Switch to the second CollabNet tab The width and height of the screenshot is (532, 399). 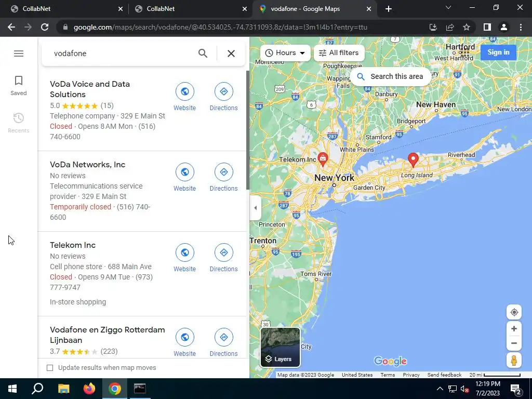pos(190,9)
